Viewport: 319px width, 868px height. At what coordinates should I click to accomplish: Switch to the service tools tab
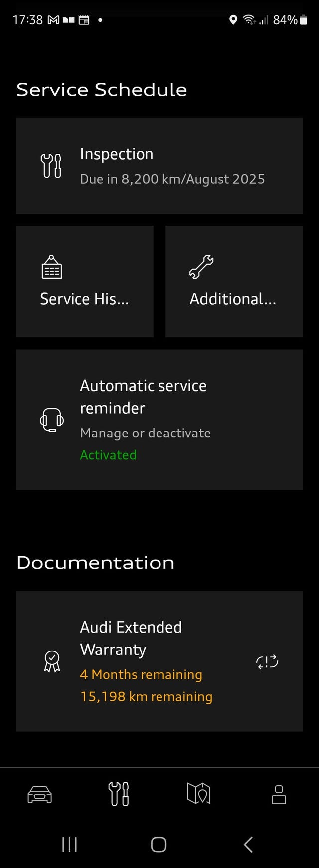(119, 794)
